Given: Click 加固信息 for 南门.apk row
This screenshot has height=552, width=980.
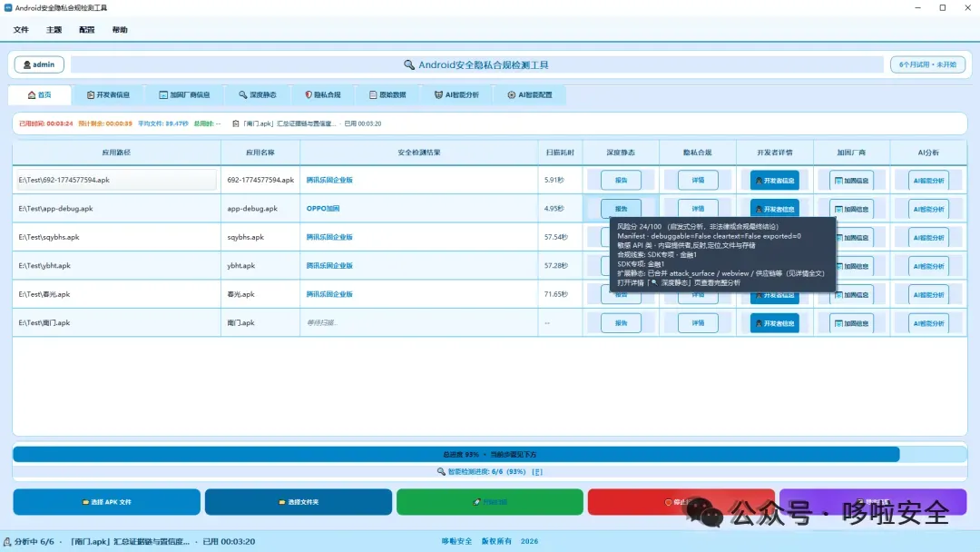Looking at the screenshot, I should [x=851, y=323].
